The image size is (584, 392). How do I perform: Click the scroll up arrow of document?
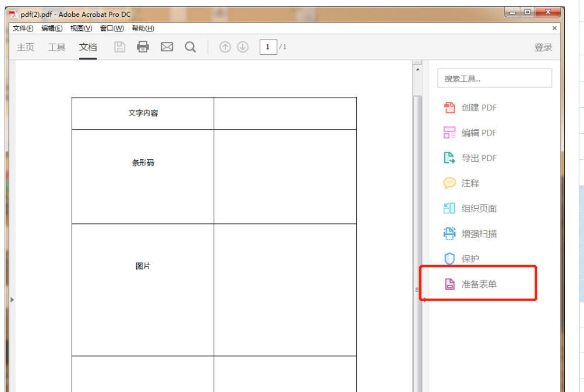pos(417,70)
